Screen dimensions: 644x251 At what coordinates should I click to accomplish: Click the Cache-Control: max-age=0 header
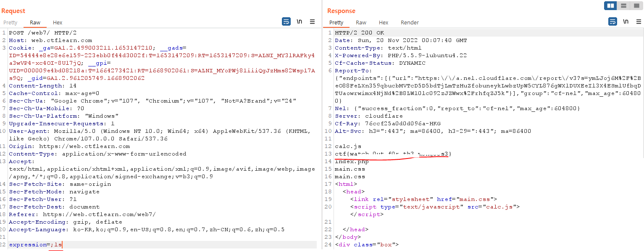click(x=54, y=93)
